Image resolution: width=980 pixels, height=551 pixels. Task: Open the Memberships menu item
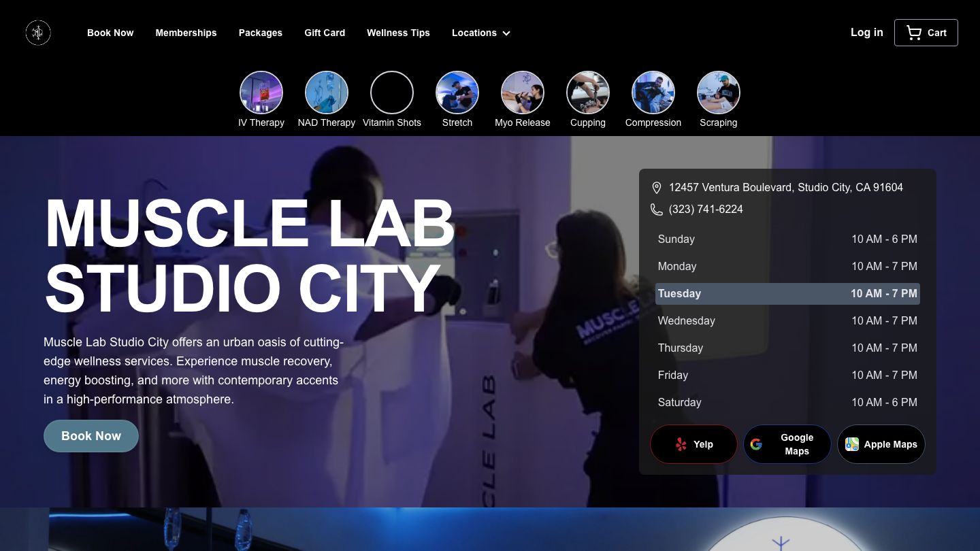(186, 33)
